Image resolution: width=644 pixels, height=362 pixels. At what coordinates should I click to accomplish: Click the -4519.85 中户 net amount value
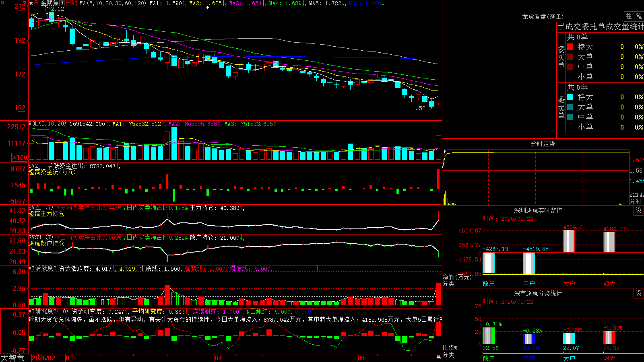pos(536,249)
